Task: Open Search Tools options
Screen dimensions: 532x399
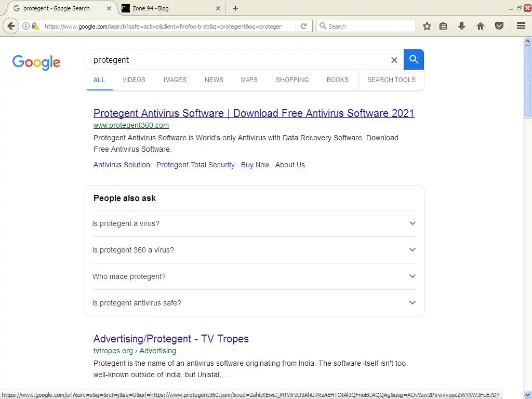Action: click(391, 79)
